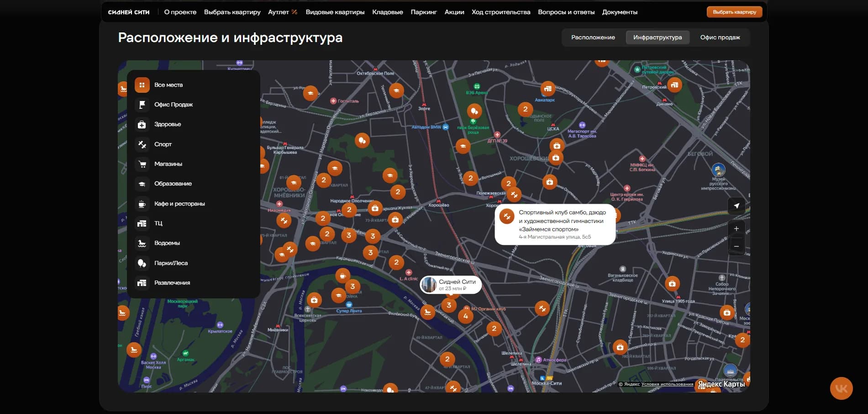868x414 pixels.
Task: Open 'Вопросы и ответы' page
Action: click(566, 12)
